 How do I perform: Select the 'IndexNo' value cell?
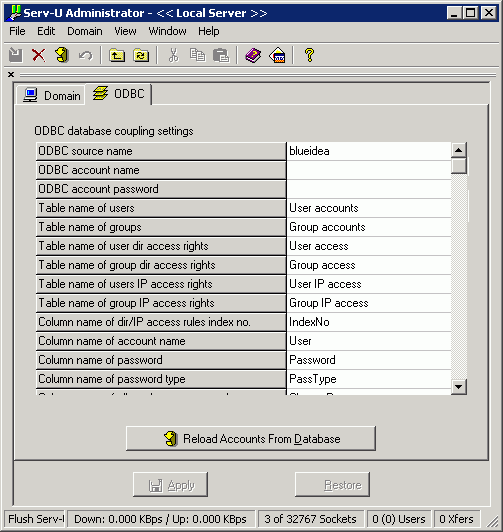coord(369,322)
